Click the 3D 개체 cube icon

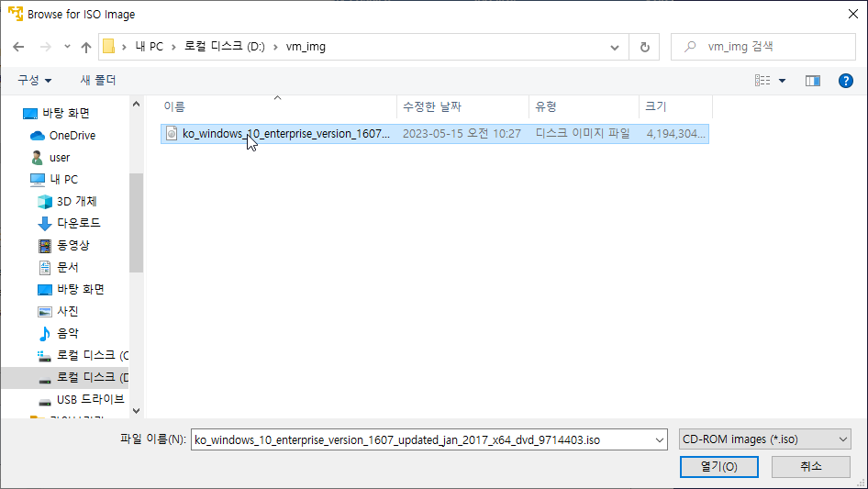[45, 202]
